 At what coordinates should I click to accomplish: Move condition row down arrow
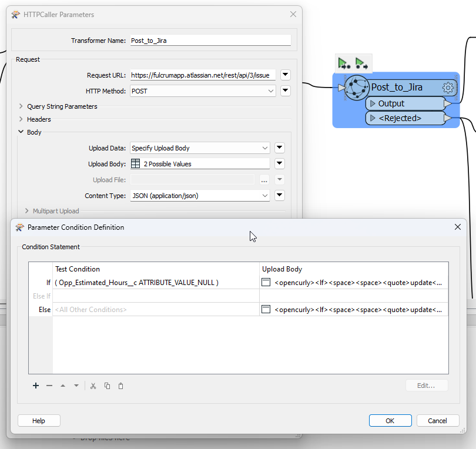tap(76, 386)
